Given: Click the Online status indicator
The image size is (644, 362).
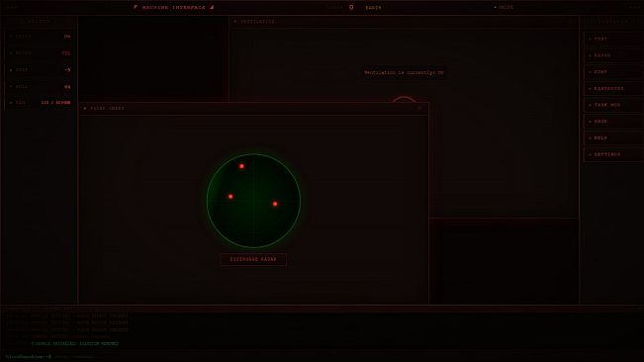Looking at the screenshot, I should [x=504, y=7].
